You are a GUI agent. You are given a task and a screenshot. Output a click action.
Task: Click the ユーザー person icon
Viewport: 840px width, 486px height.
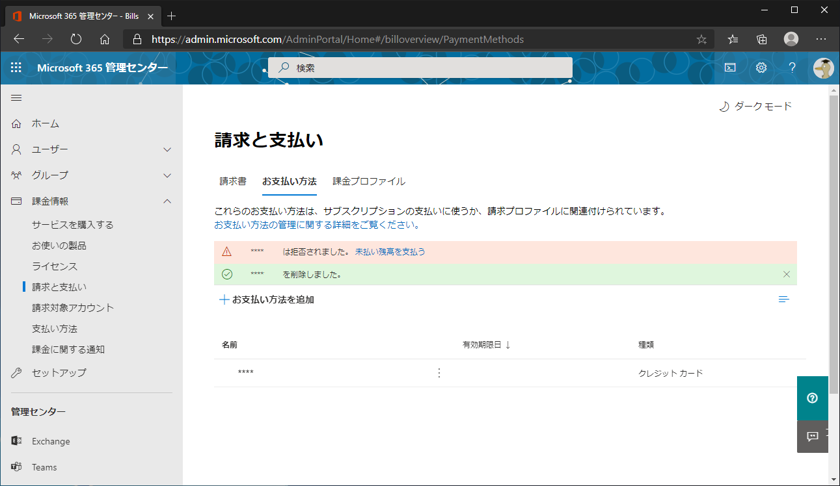(16, 149)
